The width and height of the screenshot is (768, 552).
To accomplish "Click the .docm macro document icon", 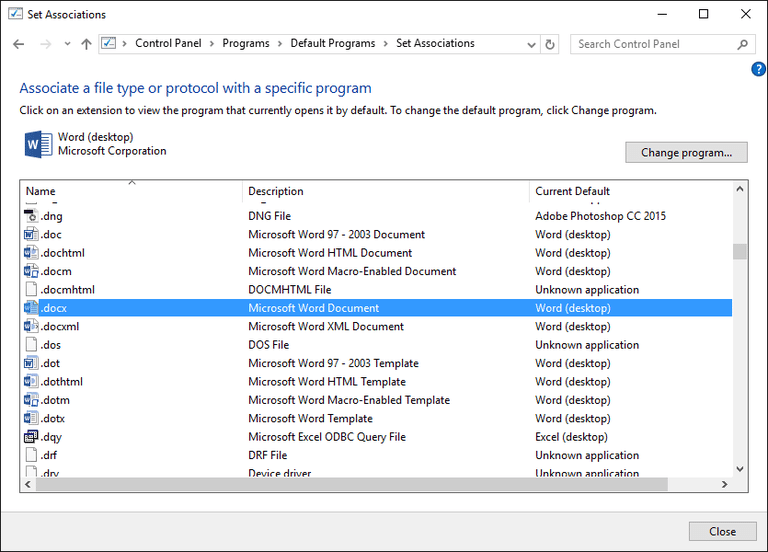I will coord(31,271).
